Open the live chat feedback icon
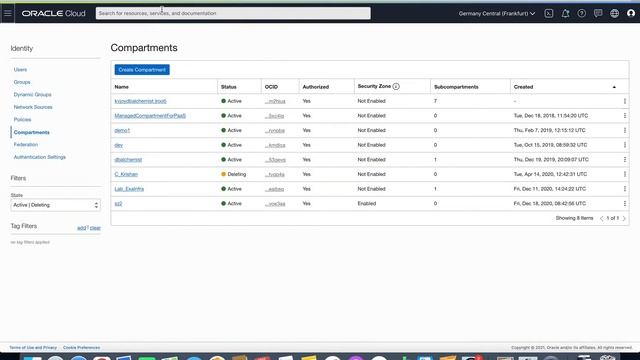 click(x=598, y=13)
